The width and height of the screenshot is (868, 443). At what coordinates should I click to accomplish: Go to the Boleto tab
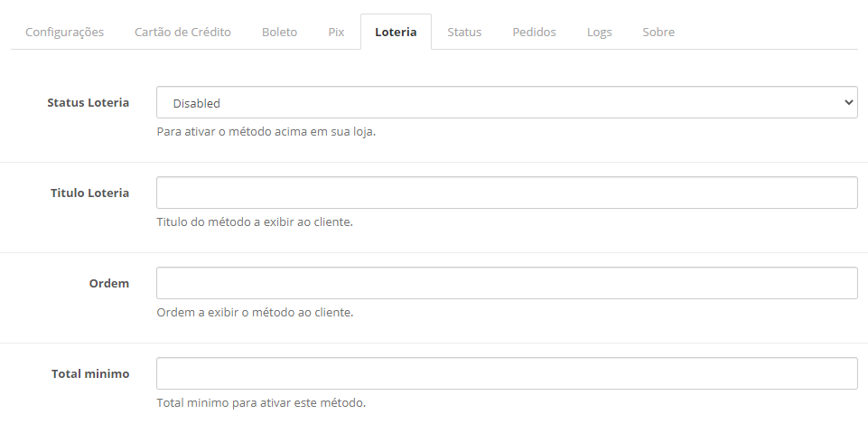click(x=279, y=32)
